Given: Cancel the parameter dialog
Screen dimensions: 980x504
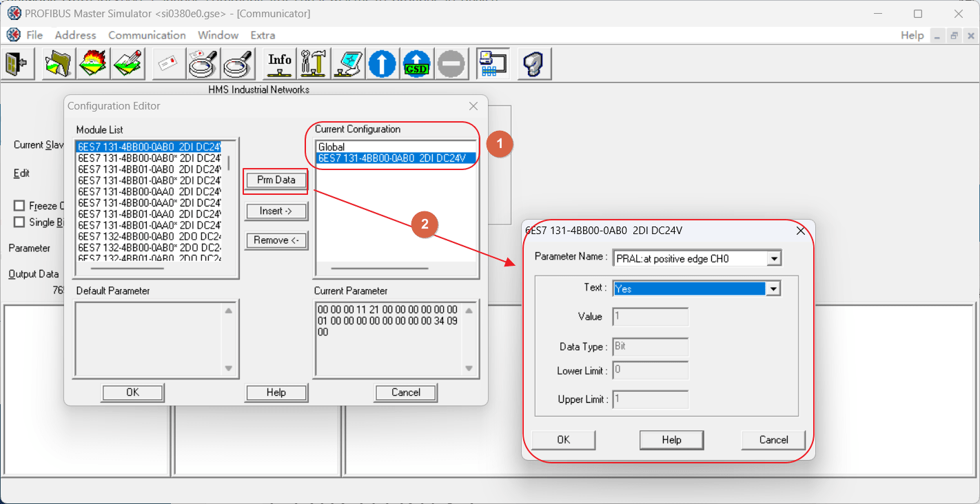Looking at the screenshot, I should (773, 440).
